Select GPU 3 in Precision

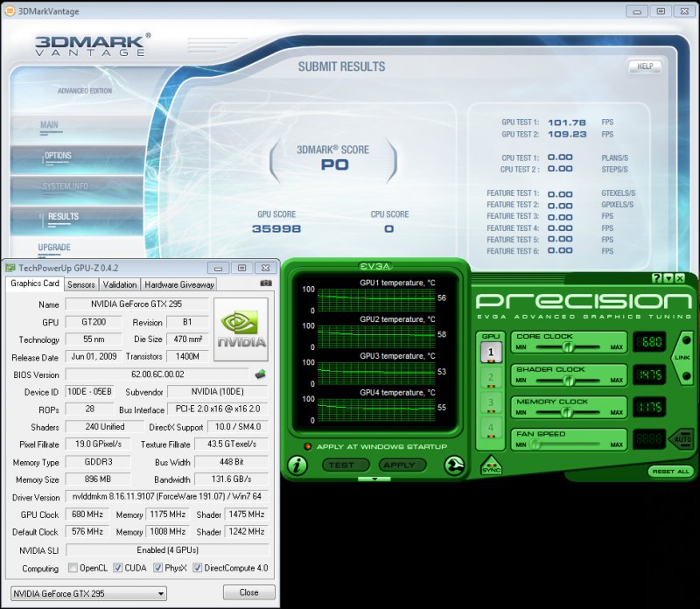491,402
